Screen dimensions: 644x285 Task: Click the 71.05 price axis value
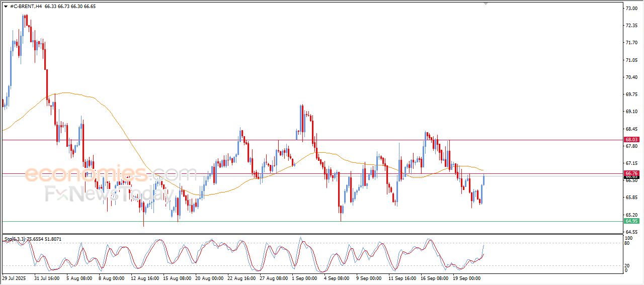click(631, 60)
